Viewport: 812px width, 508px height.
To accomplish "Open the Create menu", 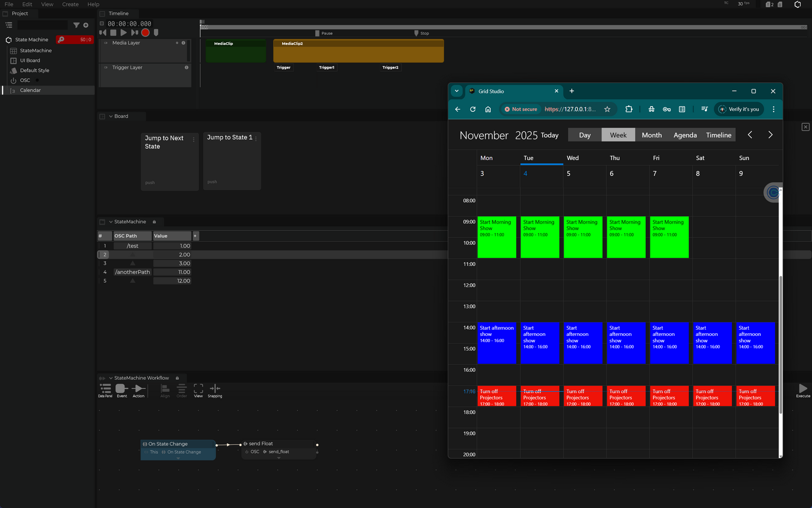I will click(x=70, y=4).
